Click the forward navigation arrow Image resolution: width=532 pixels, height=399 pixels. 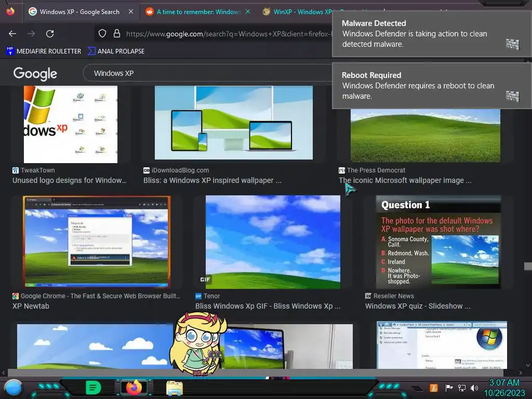(x=31, y=34)
